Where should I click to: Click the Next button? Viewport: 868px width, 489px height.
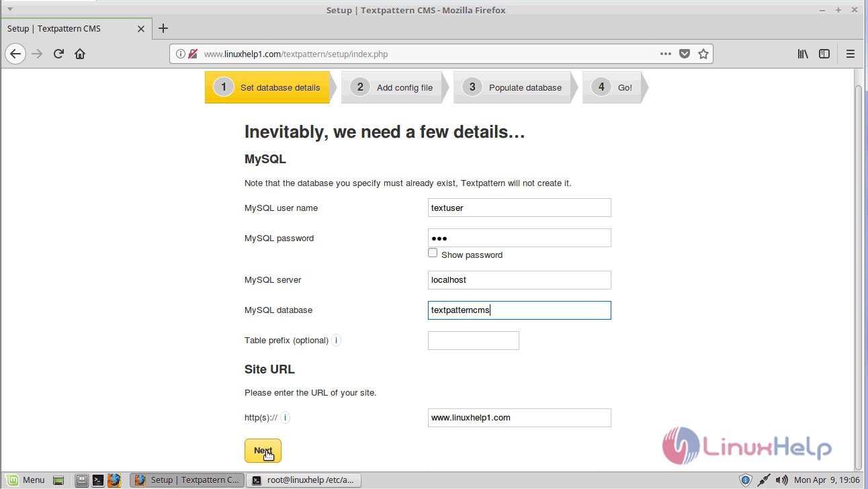point(263,451)
